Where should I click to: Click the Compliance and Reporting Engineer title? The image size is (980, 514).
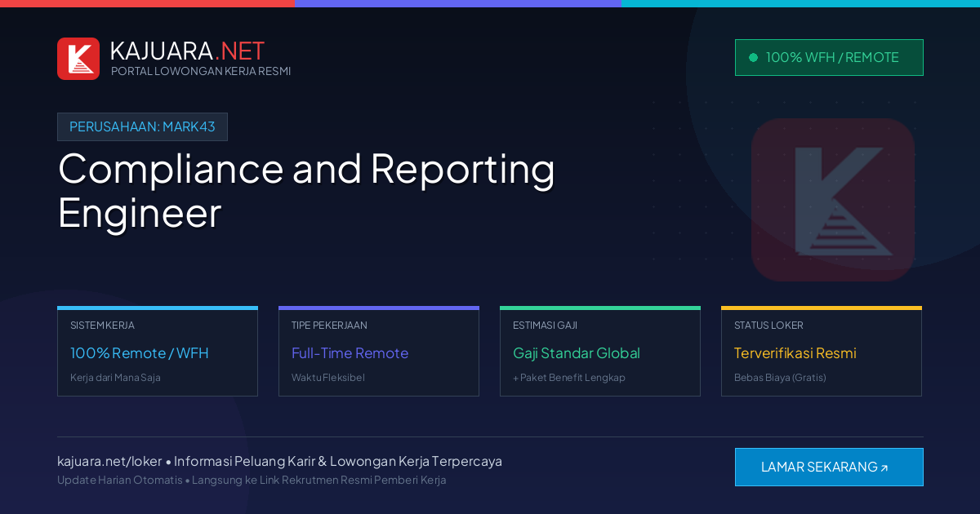pyautogui.click(x=306, y=190)
